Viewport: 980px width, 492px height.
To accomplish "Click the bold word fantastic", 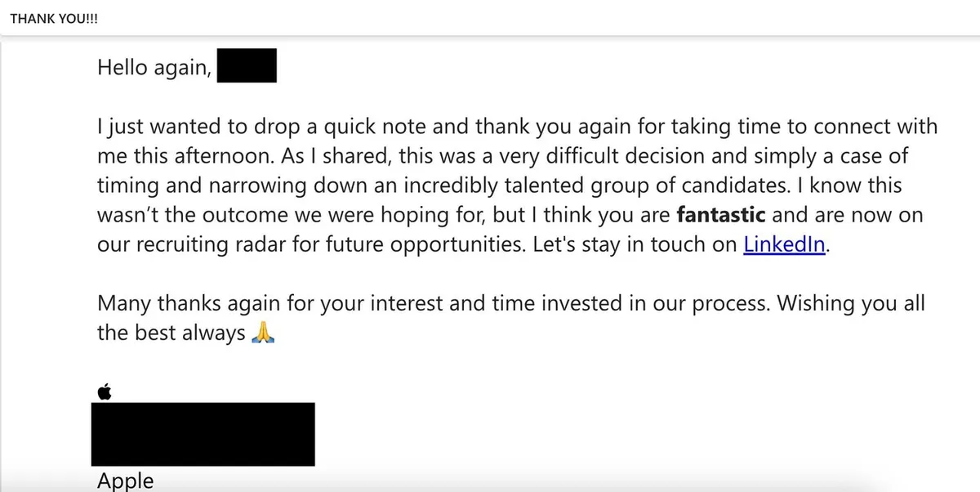I will (722, 216).
